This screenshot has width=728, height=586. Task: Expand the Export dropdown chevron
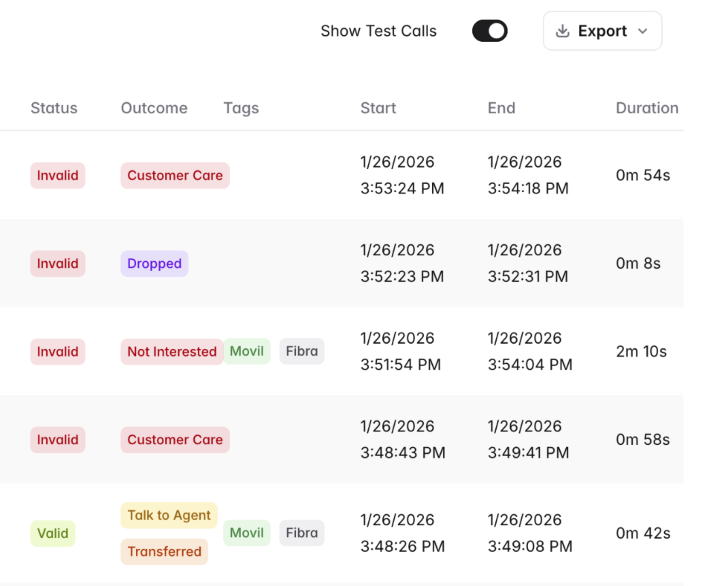(642, 31)
